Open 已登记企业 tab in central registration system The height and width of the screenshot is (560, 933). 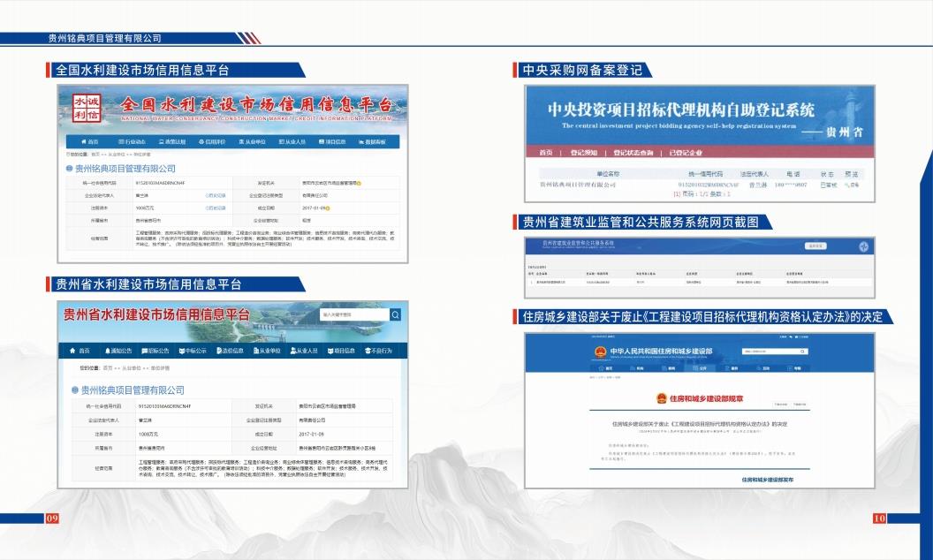pos(686,152)
